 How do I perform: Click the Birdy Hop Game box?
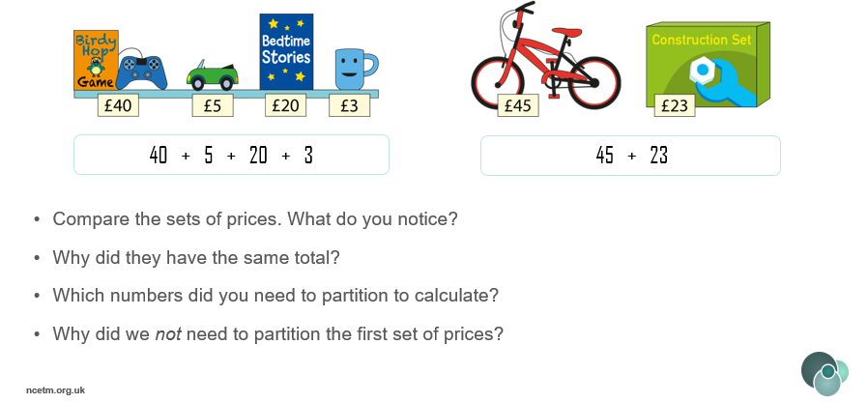point(96,60)
